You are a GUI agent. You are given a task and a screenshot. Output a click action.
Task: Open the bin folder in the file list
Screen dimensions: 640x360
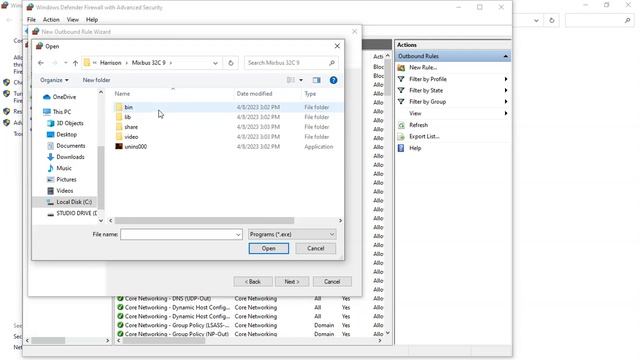click(x=129, y=107)
